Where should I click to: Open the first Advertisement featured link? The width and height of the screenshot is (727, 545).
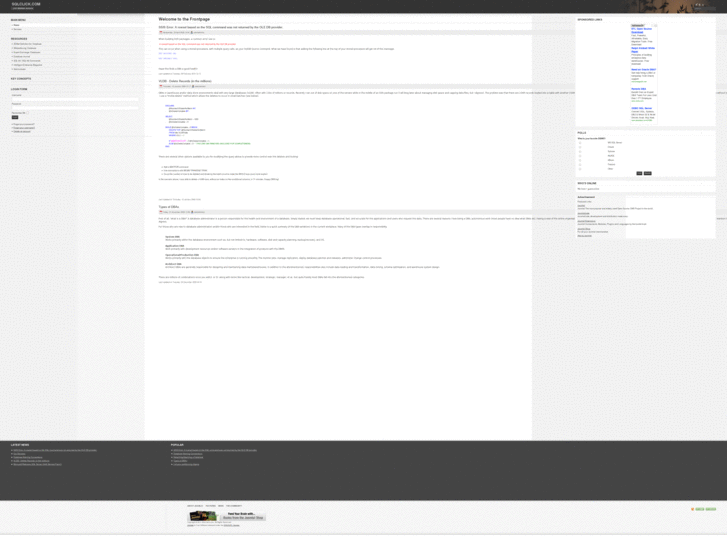click(x=581, y=205)
